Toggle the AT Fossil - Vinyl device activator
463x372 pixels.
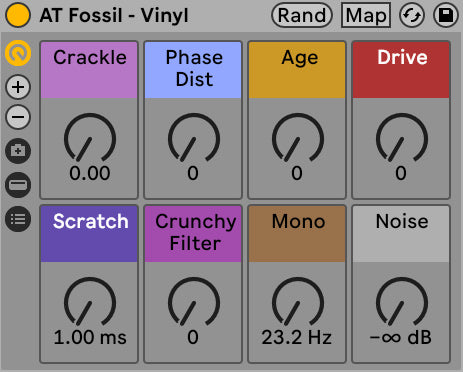pyautogui.click(x=18, y=15)
